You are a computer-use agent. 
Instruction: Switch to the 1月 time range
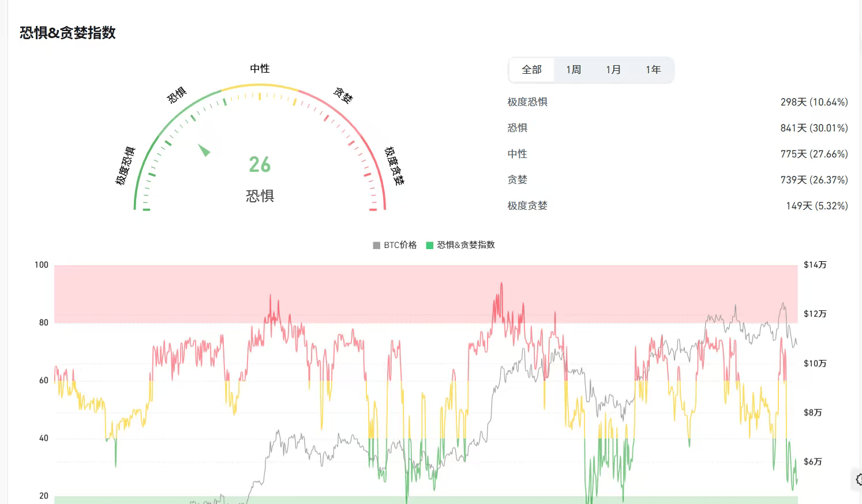click(613, 70)
